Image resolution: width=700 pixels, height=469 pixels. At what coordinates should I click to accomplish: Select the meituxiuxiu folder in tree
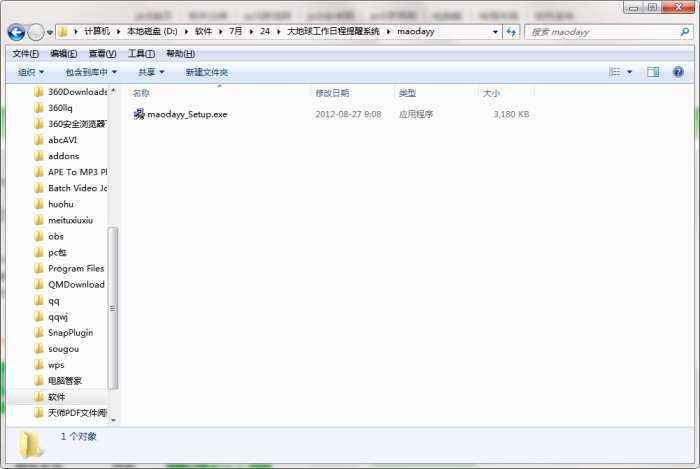coord(64,220)
